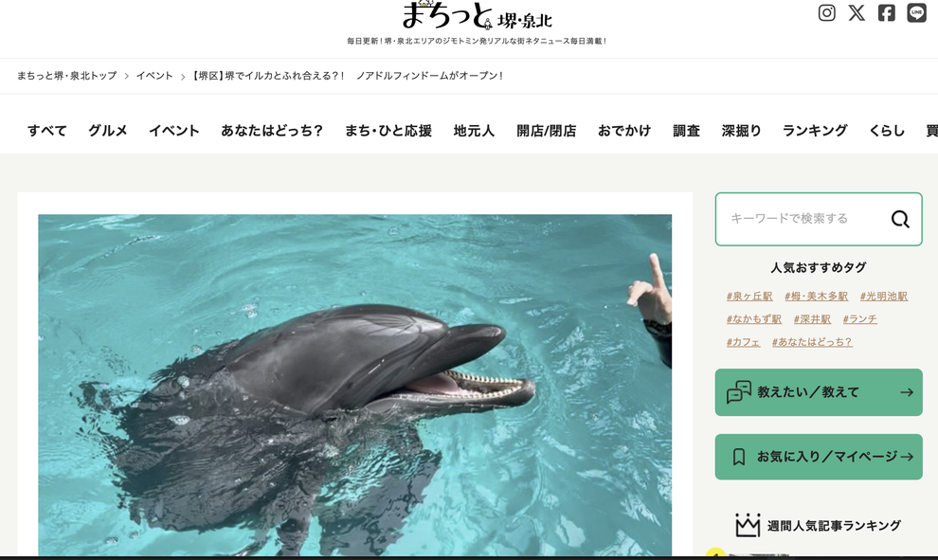Image resolution: width=938 pixels, height=560 pixels.
Task: Select the グルメ navigation item
Action: coord(108,131)
